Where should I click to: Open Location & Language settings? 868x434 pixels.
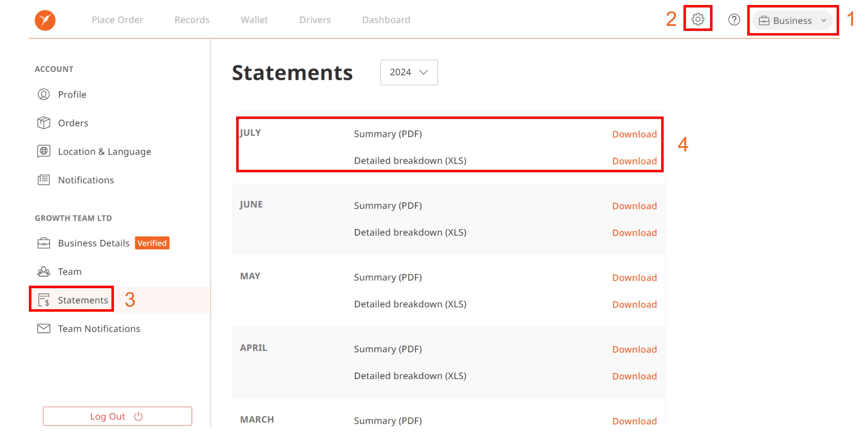tap(104, 152)
